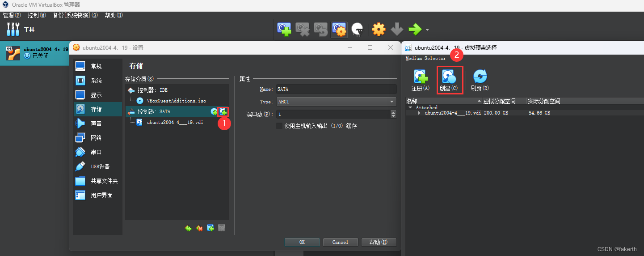Open the Type AHCI dropdown
The width and height of the screenshot is (644, 256).
(336, 102)
